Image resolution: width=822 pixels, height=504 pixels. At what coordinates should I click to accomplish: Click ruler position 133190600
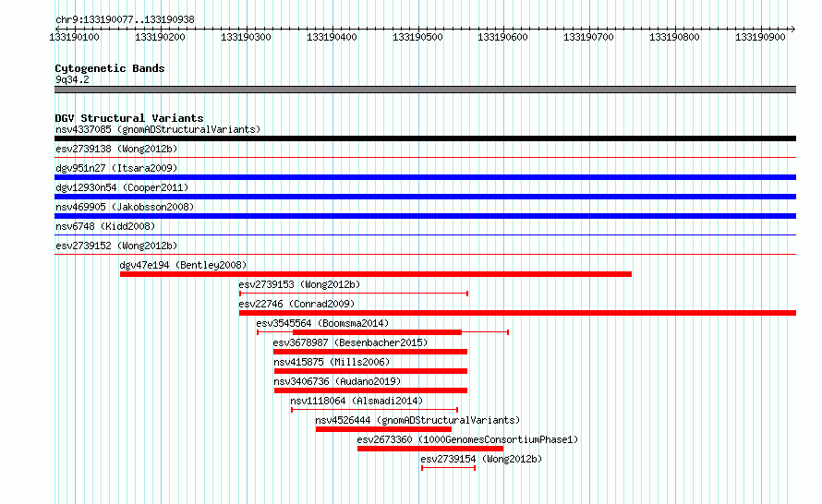click(x=502, y=37)
